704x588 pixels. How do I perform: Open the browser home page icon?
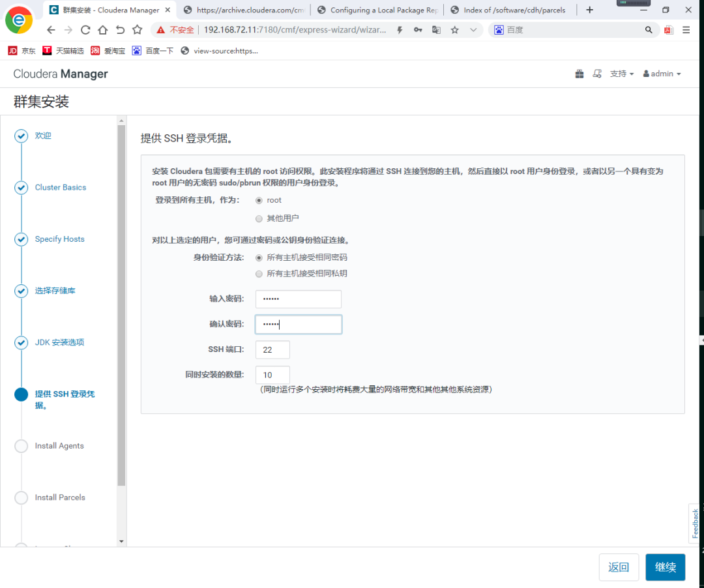tap(103, 30)
